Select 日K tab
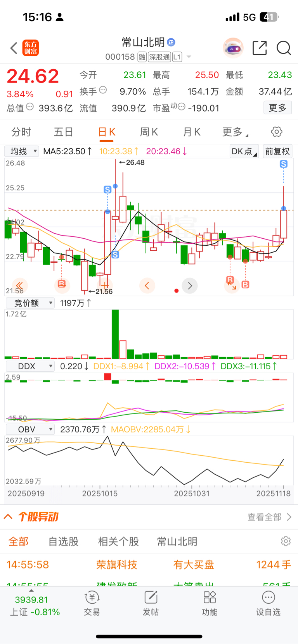 point(106,132)
